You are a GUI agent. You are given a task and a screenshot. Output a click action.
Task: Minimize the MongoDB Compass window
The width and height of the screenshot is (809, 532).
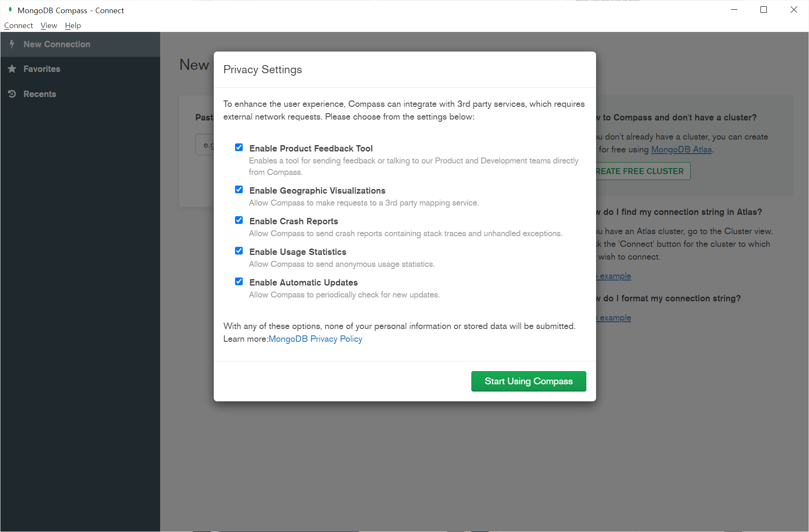[x=734, y=10]
